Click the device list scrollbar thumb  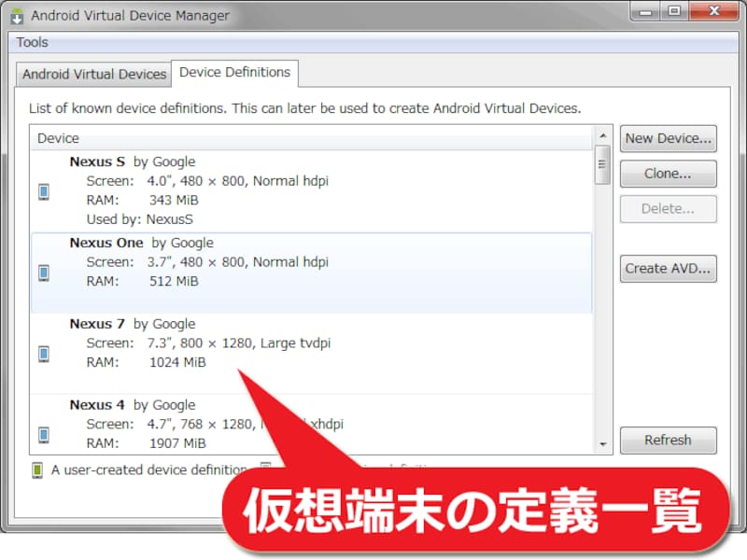[603, 164]
